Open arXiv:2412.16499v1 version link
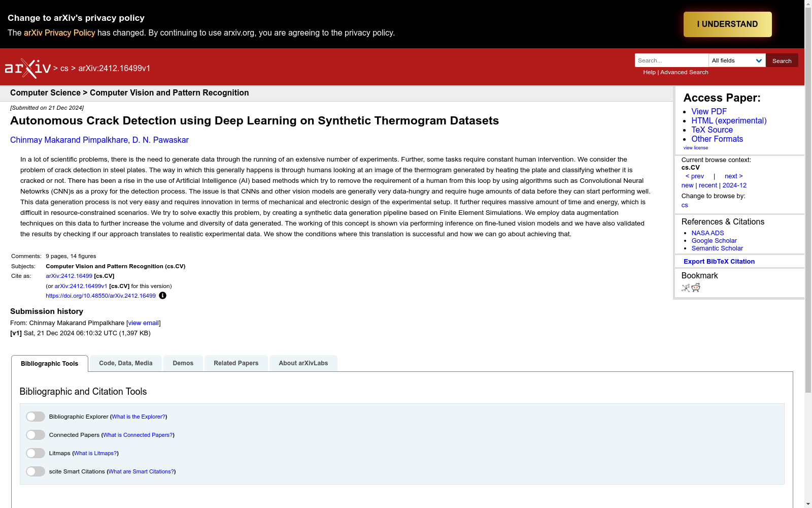The height and width of the screenshot is (508, 812). coord(81,286)
